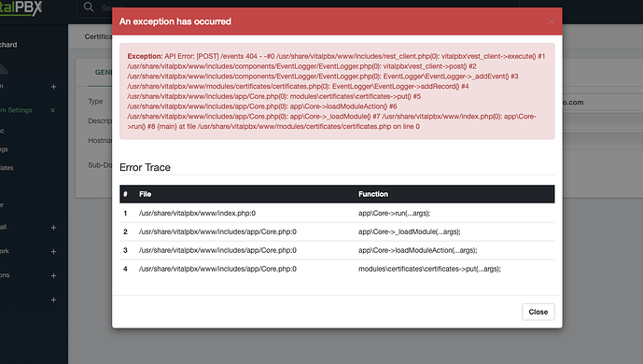Open the Certificates page title tab
This screenshot has height=364, width=643.
coord(98,37)
